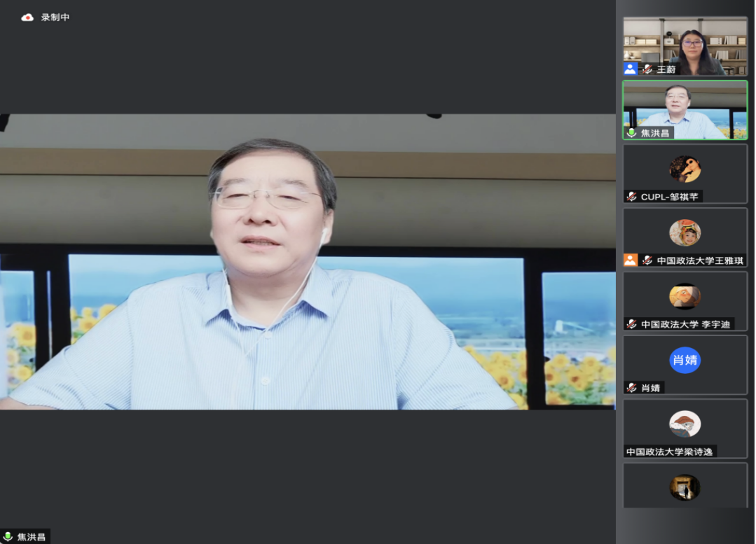
Task: Click the 录制中 recording status label
Action: click(x=55, y=18)
